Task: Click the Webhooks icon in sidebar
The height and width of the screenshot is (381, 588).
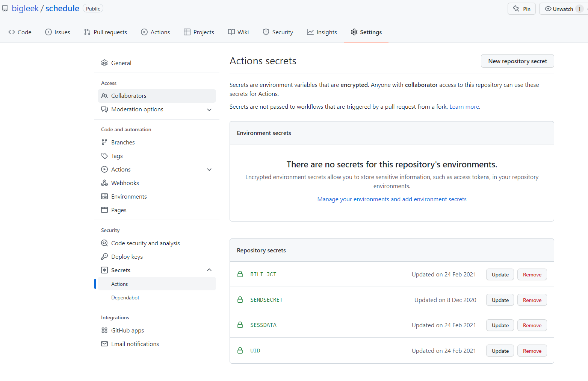Action: click(x=104, y=183)
